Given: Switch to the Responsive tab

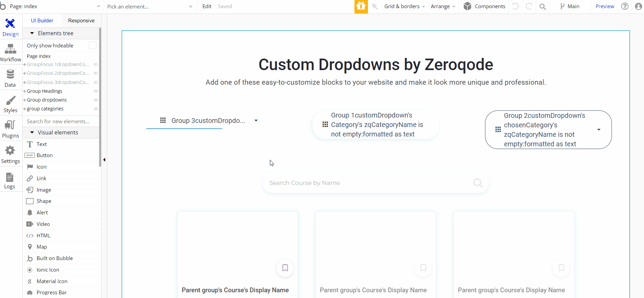Looking at the screenshot, I should pyautogui.click(x=81, y=21).
